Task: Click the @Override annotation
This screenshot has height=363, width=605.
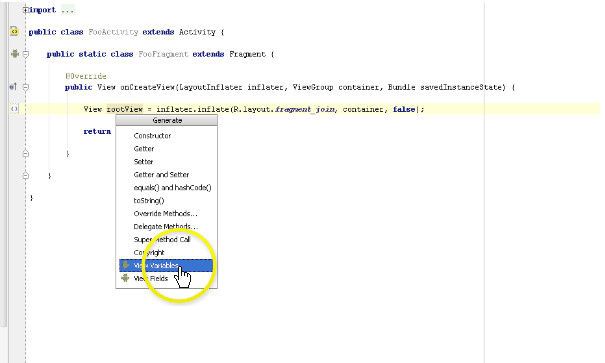Action: [86, 76]
